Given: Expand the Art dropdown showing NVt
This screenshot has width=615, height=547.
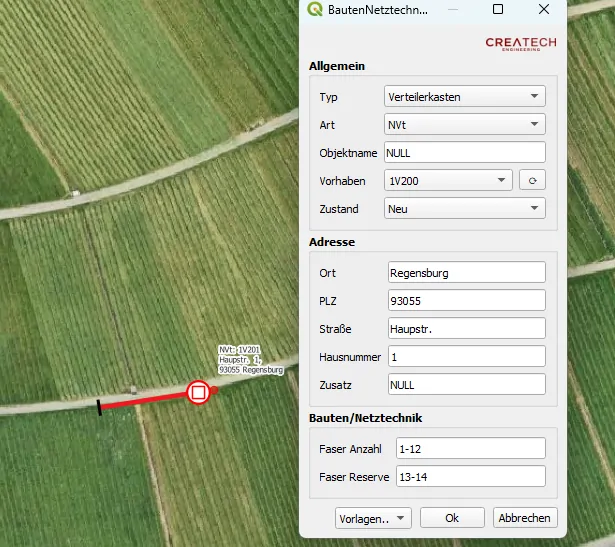Looking at the screenshot, I should coord(464,125).
